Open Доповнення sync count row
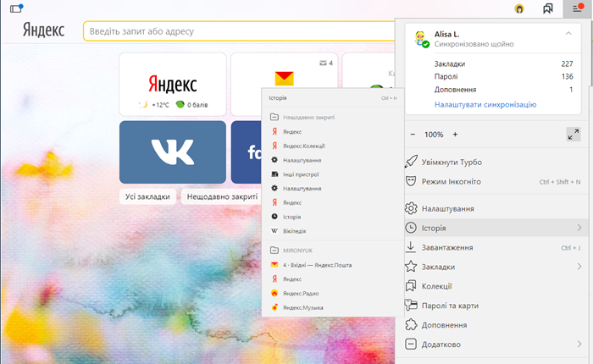Screen dimensions: 593x364 coord(503,90)
